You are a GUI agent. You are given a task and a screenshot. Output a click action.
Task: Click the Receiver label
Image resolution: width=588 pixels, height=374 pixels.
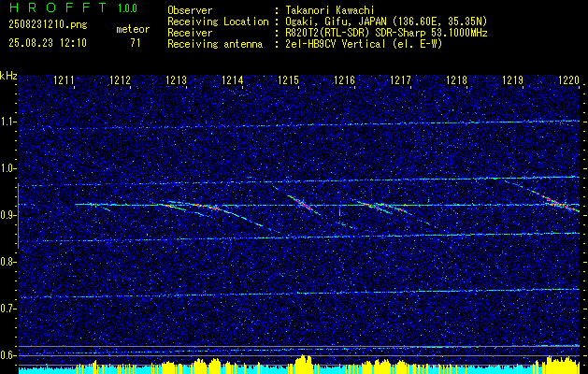pyautogui.click(x=190, y=33)
